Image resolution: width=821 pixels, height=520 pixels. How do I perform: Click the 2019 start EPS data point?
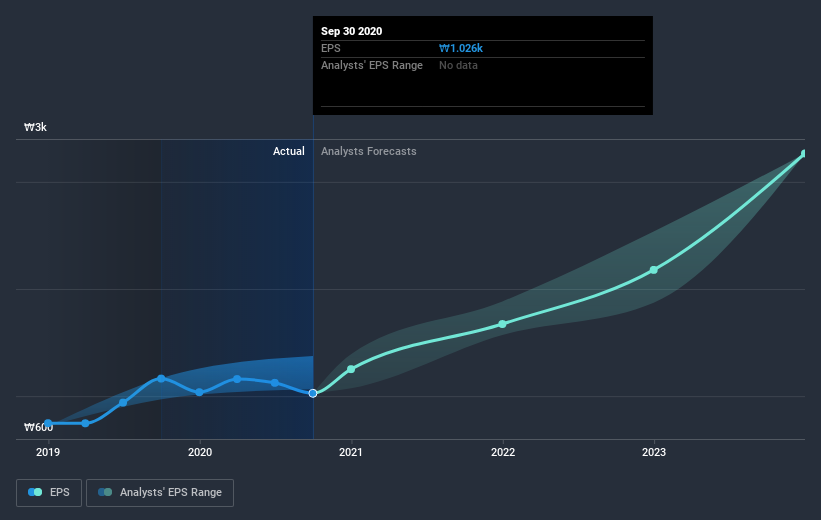(48, 423)
